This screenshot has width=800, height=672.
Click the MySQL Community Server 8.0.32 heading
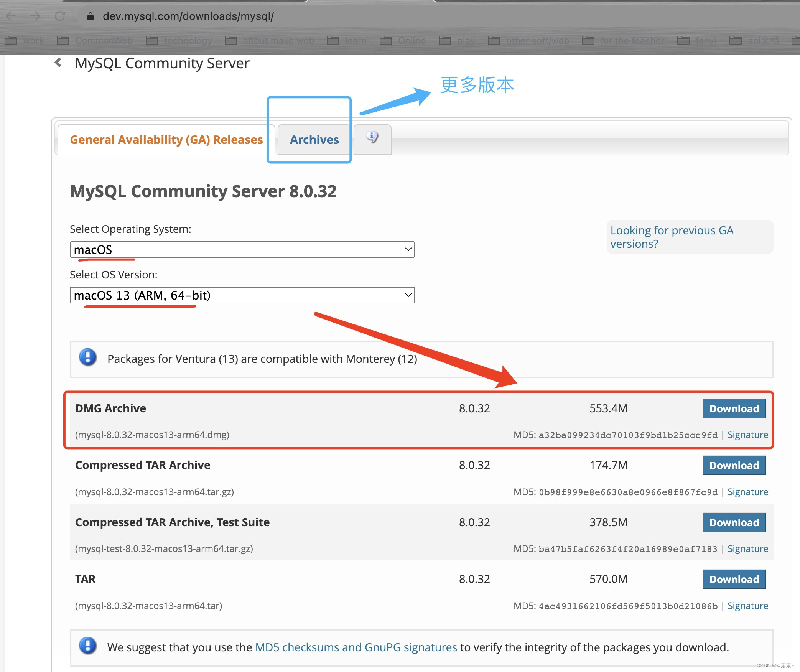pos(203,191)
